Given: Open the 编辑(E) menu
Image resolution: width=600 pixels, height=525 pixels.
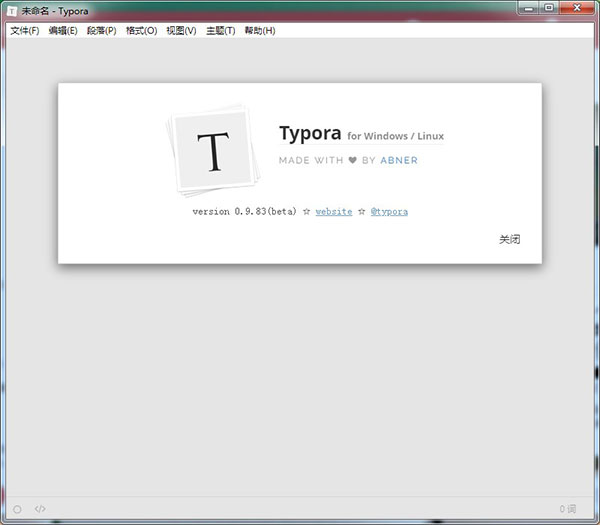Looking at the screenshot, I should (x=63, y=31).
